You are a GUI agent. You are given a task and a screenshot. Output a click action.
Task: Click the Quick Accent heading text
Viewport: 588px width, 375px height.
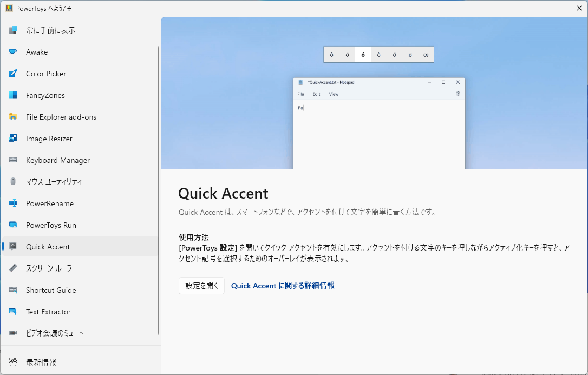[x=223, y=193]
